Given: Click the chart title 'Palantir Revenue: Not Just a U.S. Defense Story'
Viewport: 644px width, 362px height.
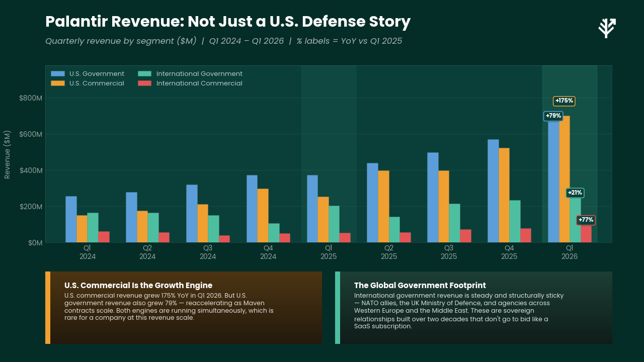Looking at the screenshot, I should [x=228, y=22].
